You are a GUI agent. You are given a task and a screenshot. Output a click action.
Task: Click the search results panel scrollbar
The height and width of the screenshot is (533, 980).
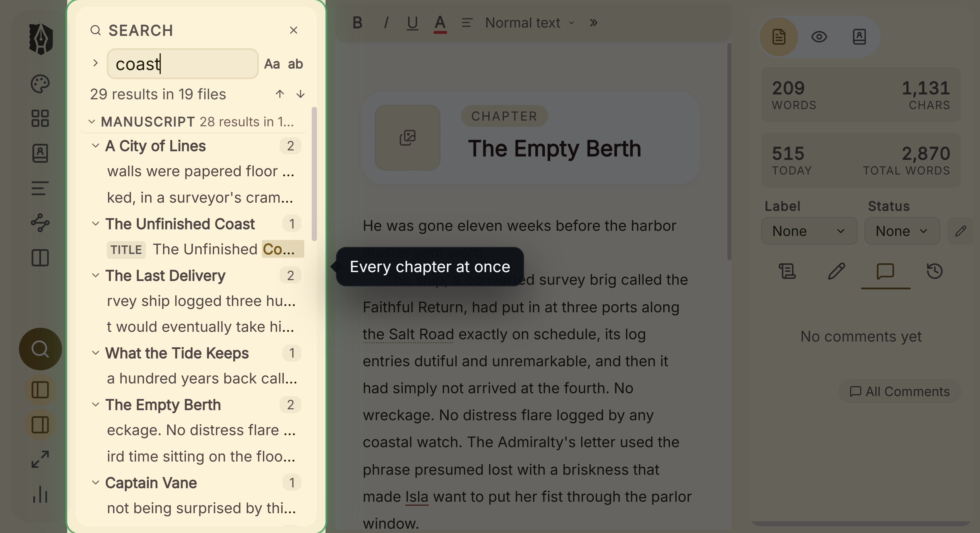pos(314,174)
